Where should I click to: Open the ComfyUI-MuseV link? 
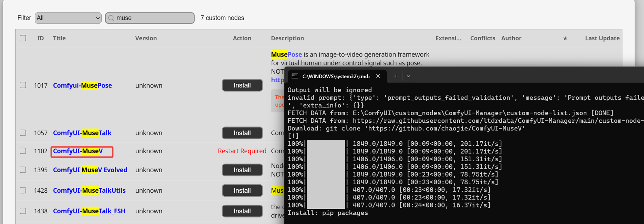point(78,151)
